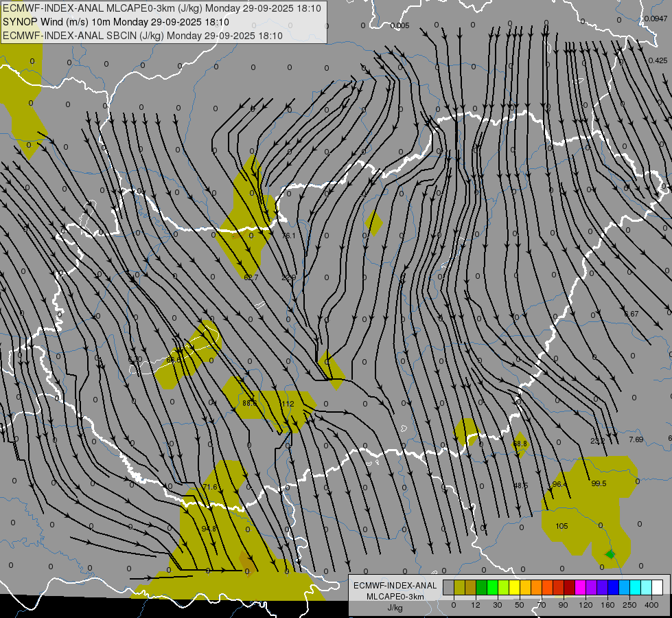Click the 'ECMWF-INDEX-ANAL SBCIN' title line
The height and width of the screenshot is (618, 672).
pyautogui.click(x=143, y=36)
